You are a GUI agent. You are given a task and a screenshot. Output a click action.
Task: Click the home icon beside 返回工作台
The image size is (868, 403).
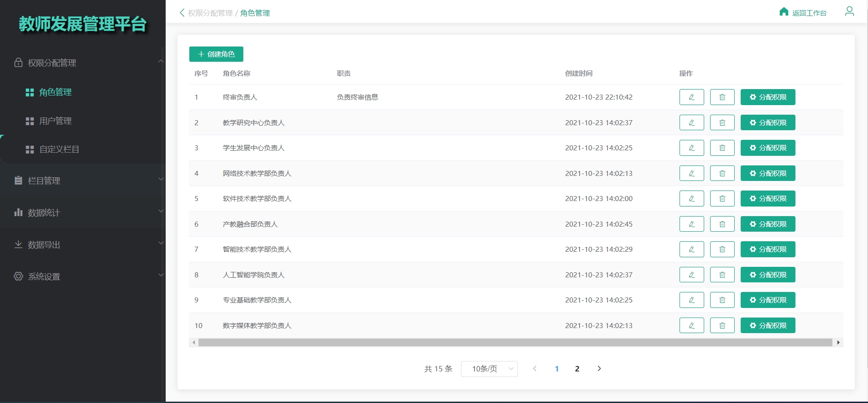coord(784,12)
